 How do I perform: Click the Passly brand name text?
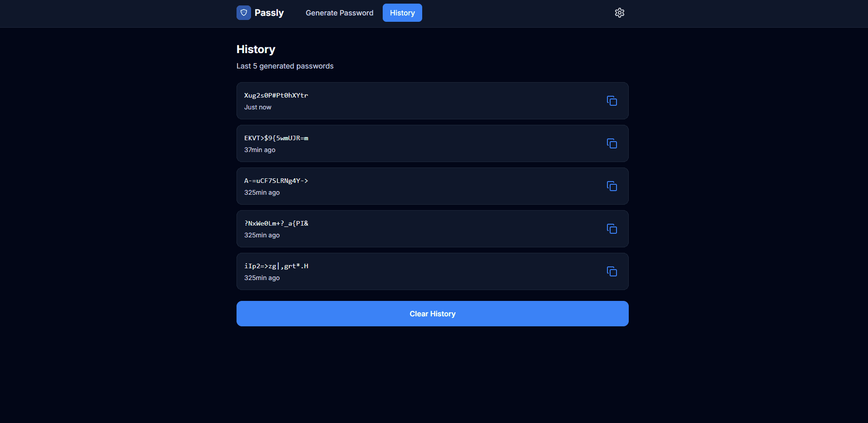[x=269, y=13]
